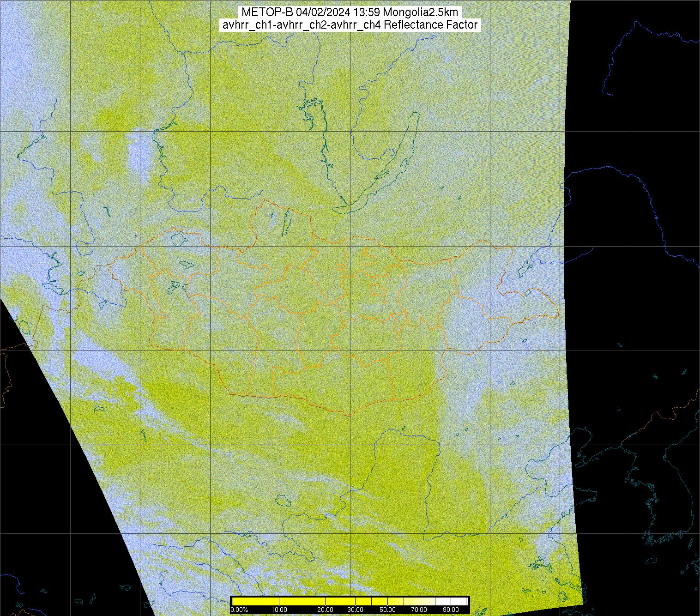Click the "20.00" label on the color bar

click(x=325, y=610)
